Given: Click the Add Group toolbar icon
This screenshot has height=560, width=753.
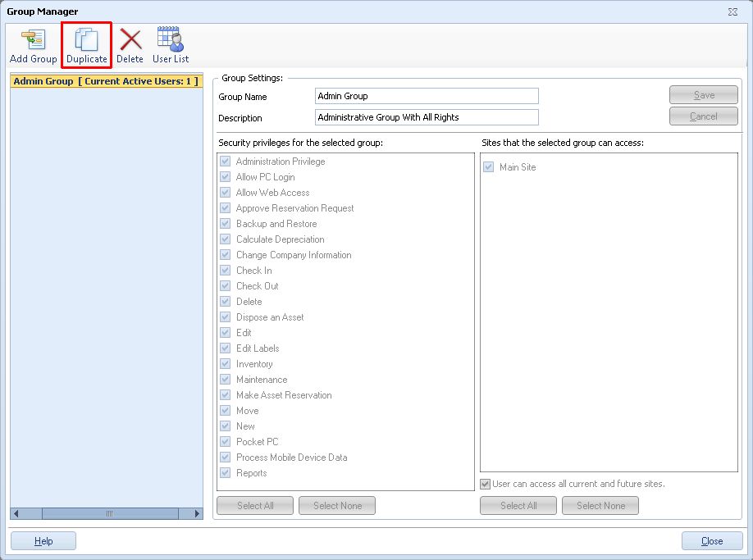Looking at the screenshot, I should (x=33, y=45).
